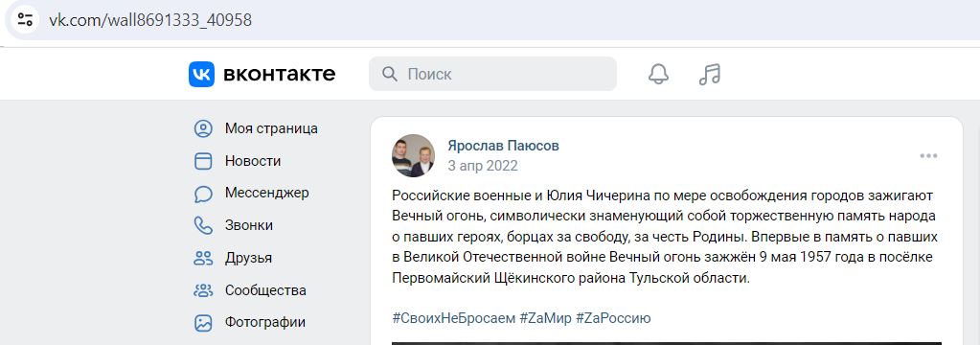
Task: Click the Поиск search field
Action: 492,75
